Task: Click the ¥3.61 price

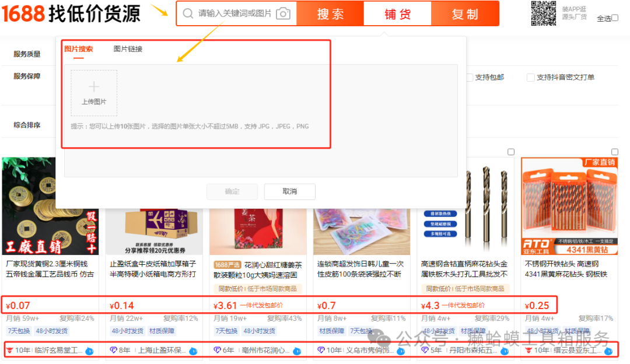Action: pyautogui.click(x=225, y=306)
